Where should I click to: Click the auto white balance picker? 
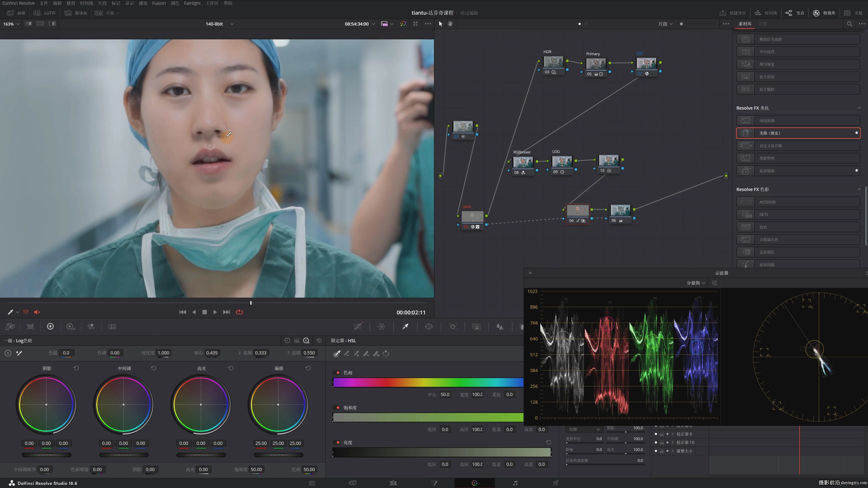tap(19, 353)
